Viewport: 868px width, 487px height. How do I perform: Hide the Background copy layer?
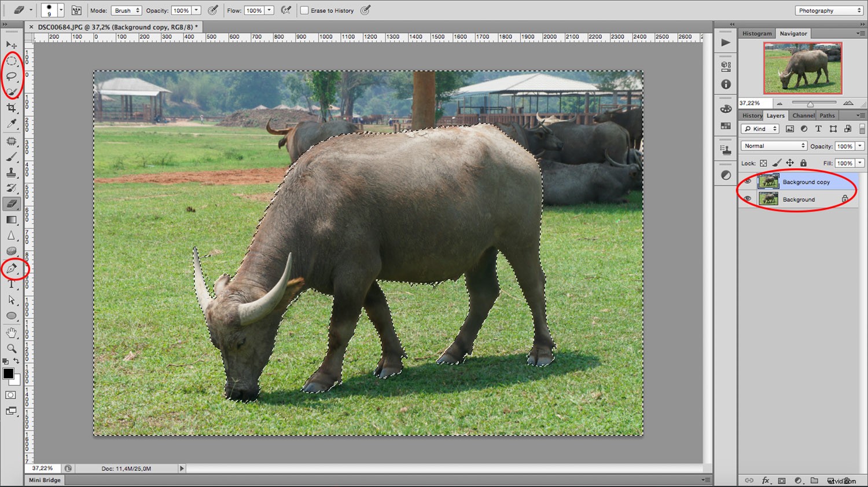748,181
